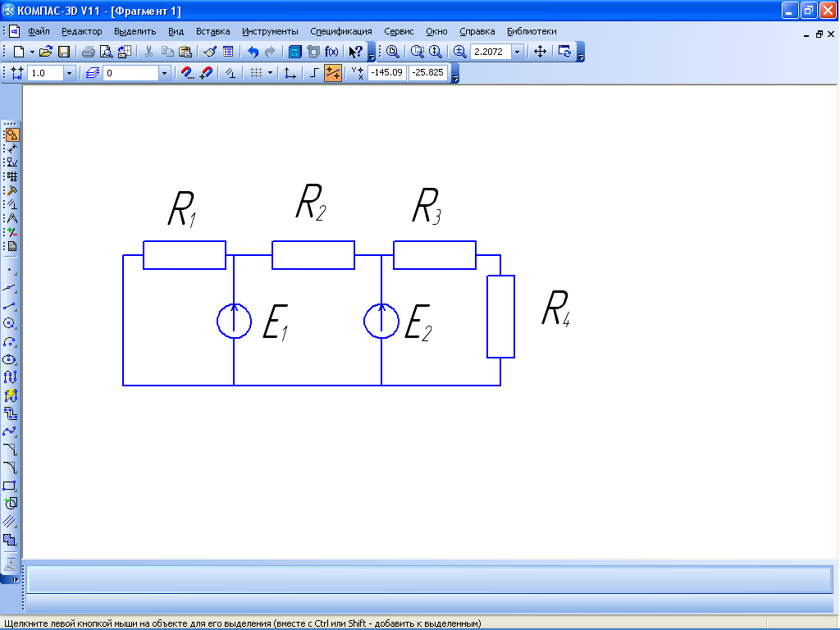The image size is (840, 630).
Task: Copy the selected objects
Action: tap(167, 52)
